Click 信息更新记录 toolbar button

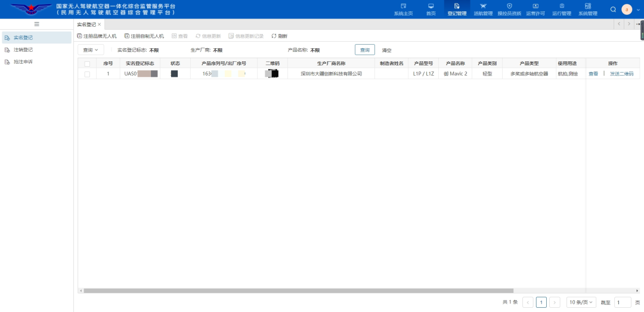pos(246,36)
